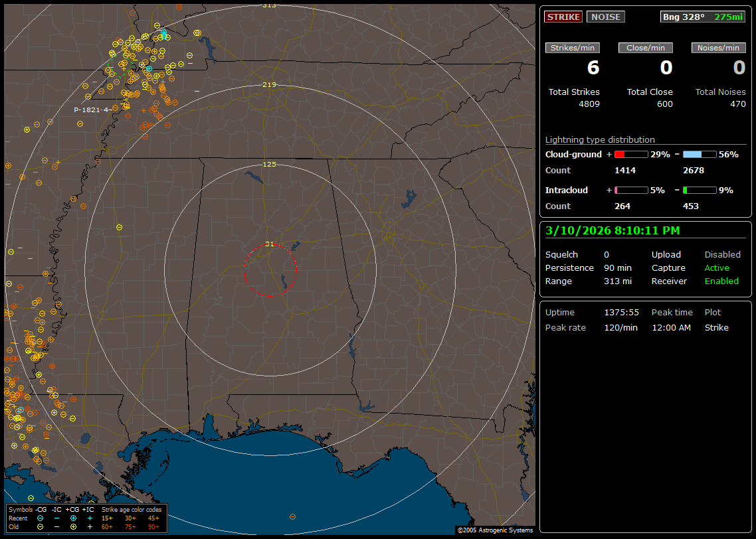This screenshot has width=756, height=539.
Task: Click the Bng 328° bearing distance readout
Action: (702, 17)
